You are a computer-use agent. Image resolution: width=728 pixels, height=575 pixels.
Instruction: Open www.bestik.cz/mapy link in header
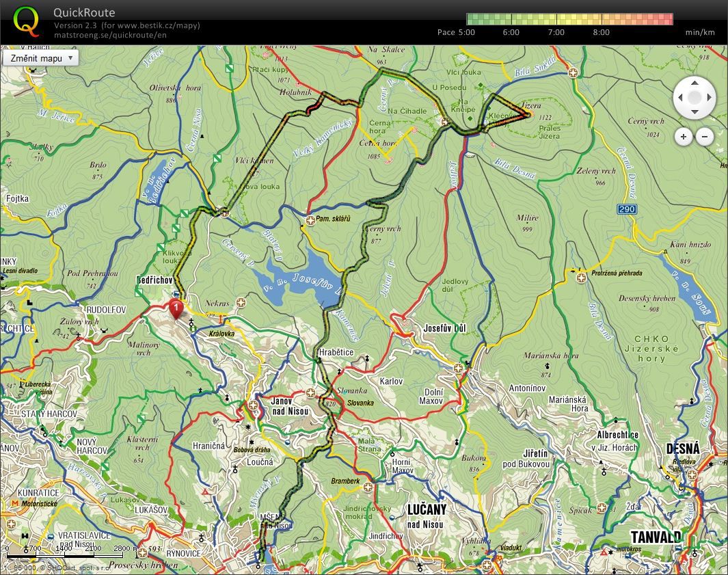pos(158,25)
